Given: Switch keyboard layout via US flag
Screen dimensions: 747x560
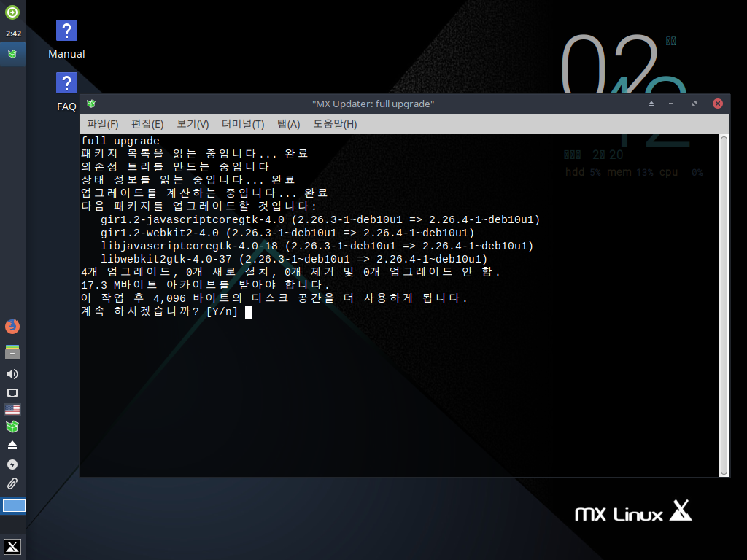Looking at the screenshot, I should [x=12, y=410].
